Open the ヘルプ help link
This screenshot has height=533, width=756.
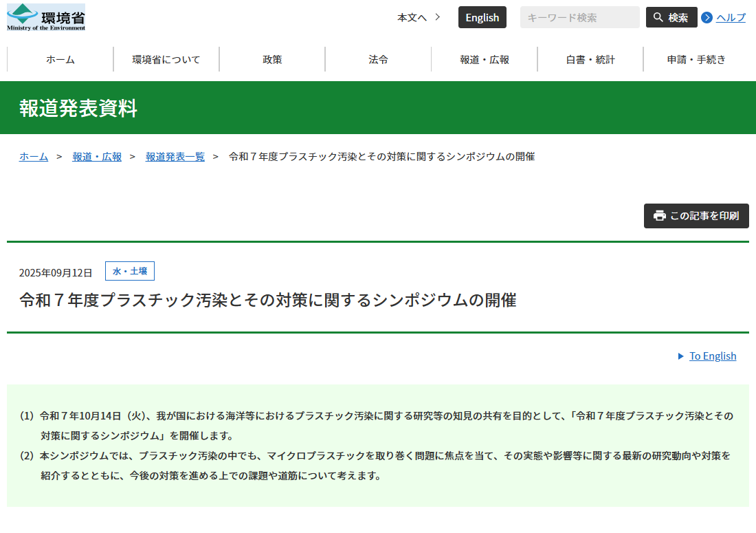tap(731, 18)
